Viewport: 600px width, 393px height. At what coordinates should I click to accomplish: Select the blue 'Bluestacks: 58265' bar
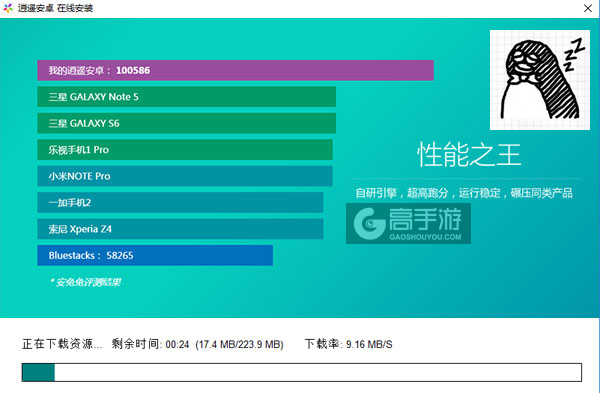click(x=155, y=255)
